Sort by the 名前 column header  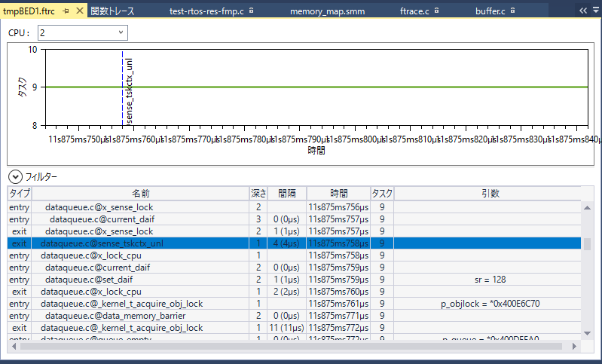tap(141, 194)
